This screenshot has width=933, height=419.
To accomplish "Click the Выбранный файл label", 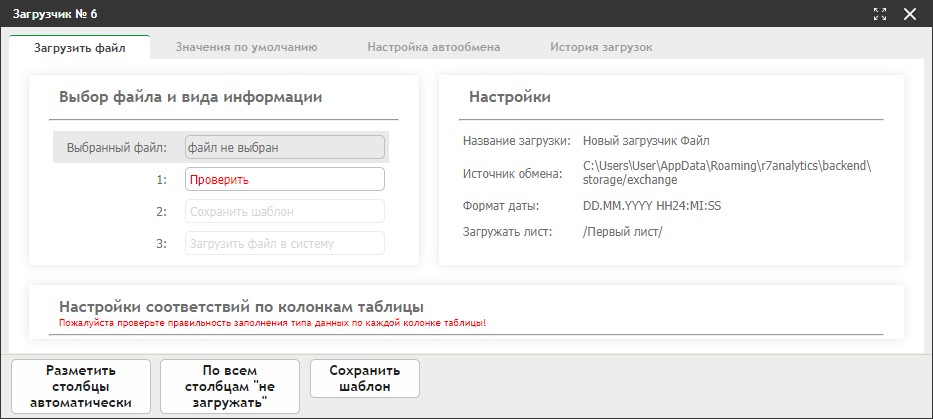I will pos(117,148).
